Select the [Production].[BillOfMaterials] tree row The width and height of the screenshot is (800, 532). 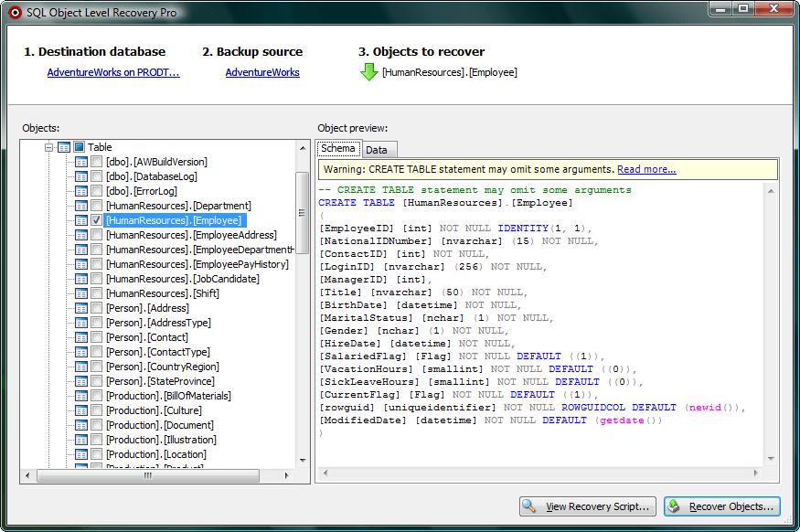click(168, 396)
